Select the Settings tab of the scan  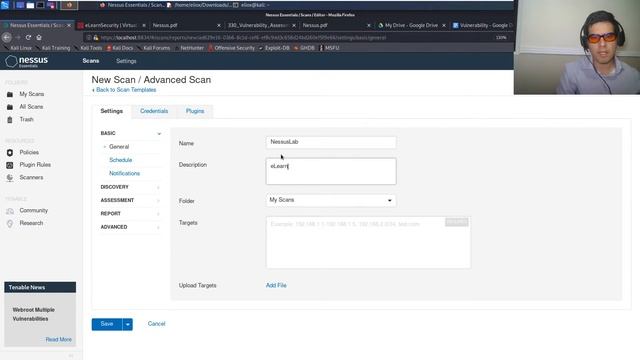coord(111,111)
